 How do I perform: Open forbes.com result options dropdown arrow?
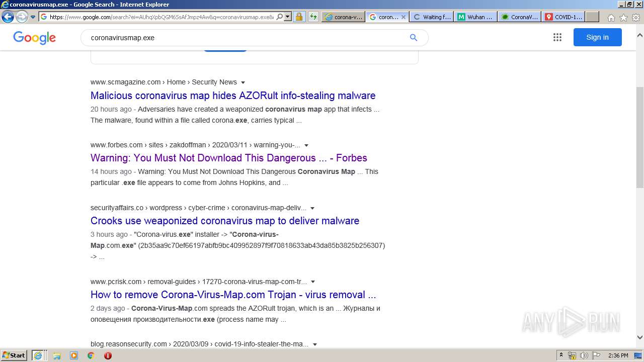point(306,145)
